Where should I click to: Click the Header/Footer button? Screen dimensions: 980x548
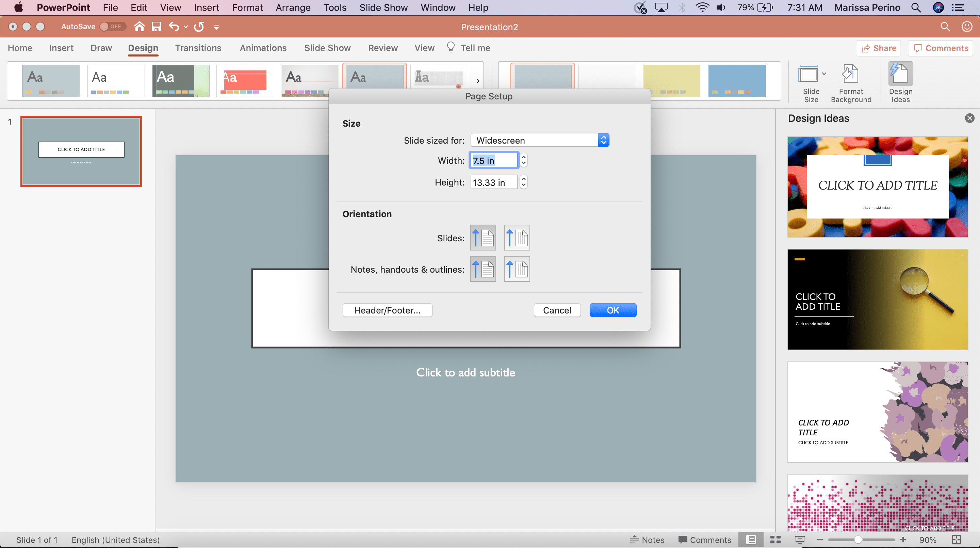388,310
